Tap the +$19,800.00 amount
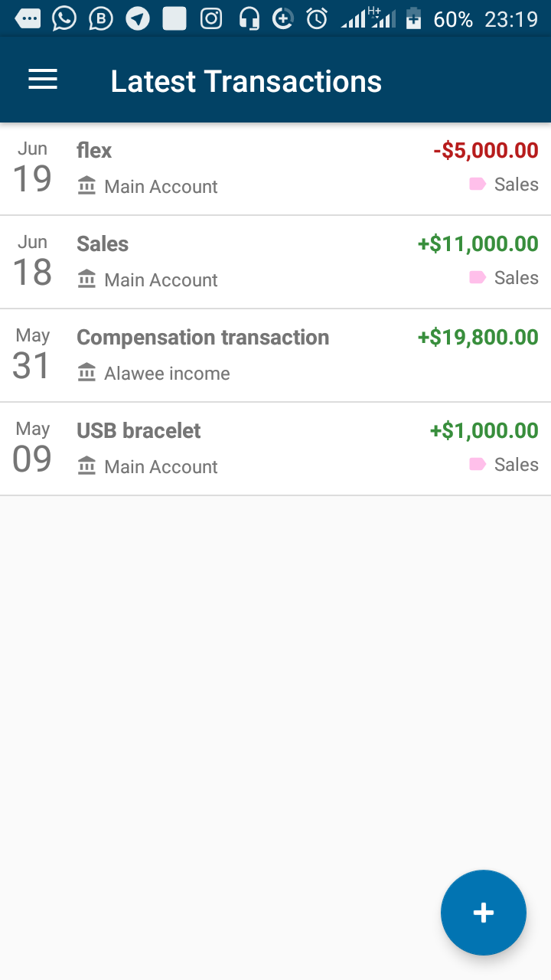The height and width of the screenshot is (980, 551). coord(478,338)
